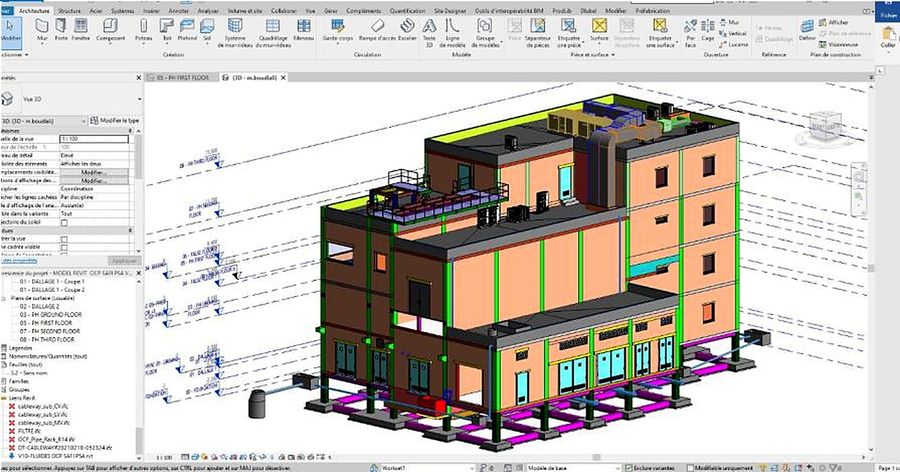Screen dimensions: 900x472
Task: Expand the Sélectionner panel dropdown
Action: click(x=26, y=55)
